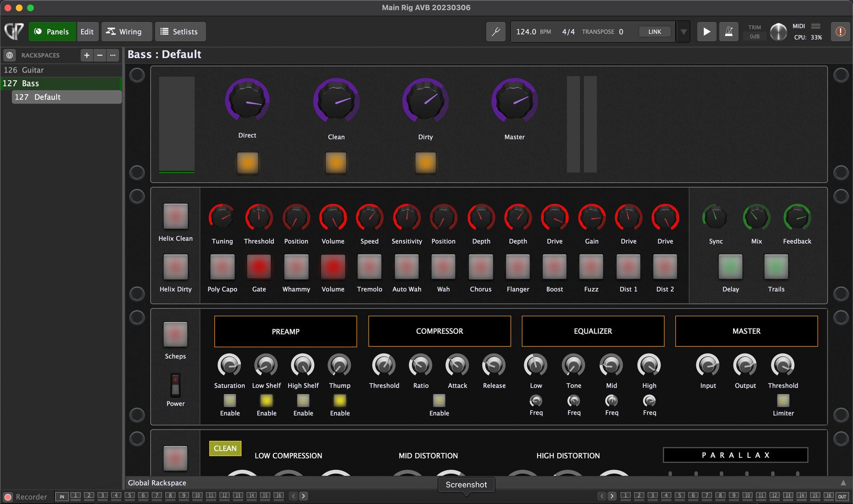This screenshot has width=853, height=504.
Task: Open the tuner wrench tool
Action: (496, 32)
